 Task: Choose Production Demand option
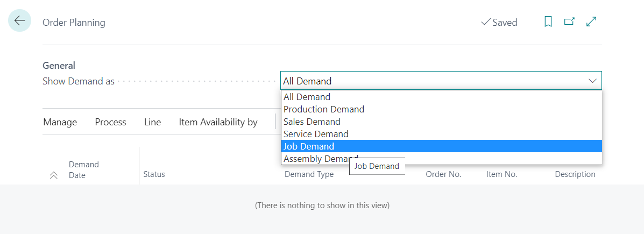323,109
